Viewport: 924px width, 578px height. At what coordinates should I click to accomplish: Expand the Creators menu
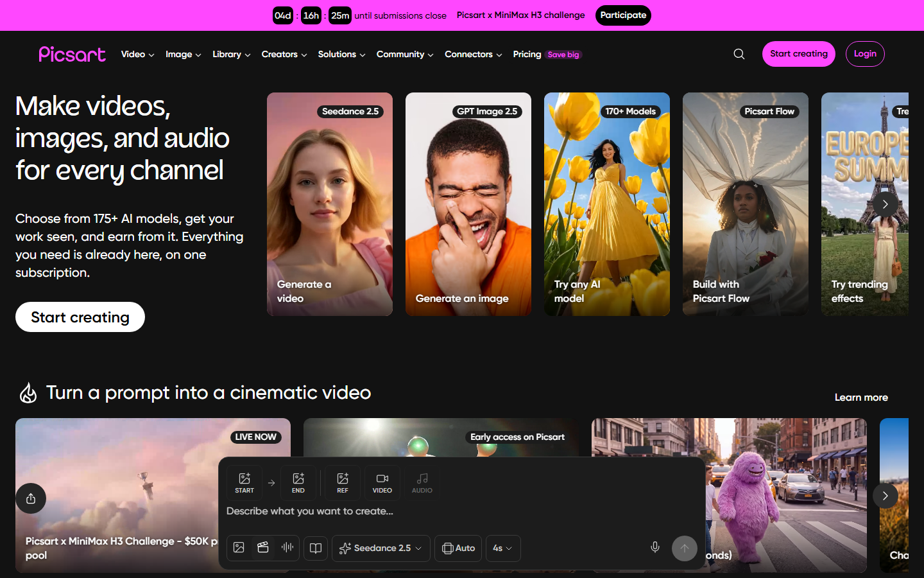point(284,55)
